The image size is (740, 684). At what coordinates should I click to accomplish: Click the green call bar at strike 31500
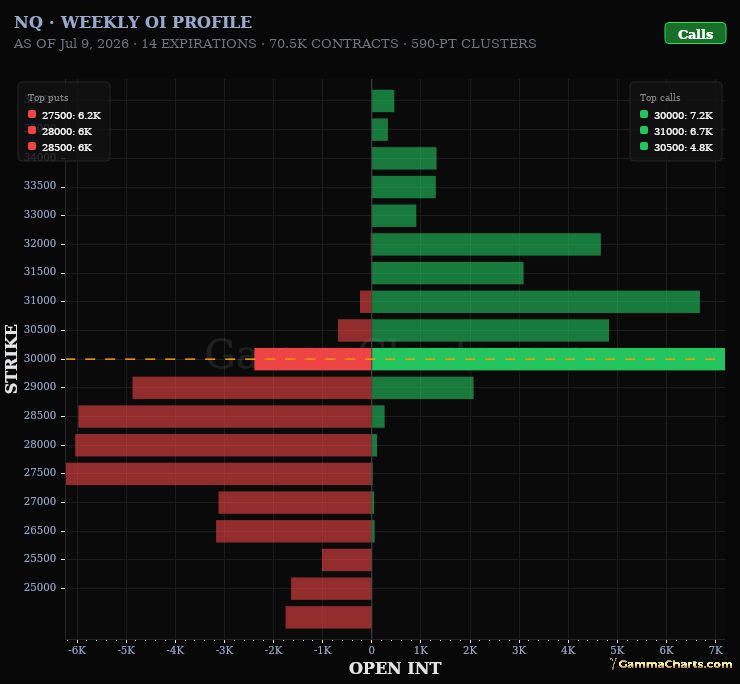pyautogui.click(x=447, y=273)
